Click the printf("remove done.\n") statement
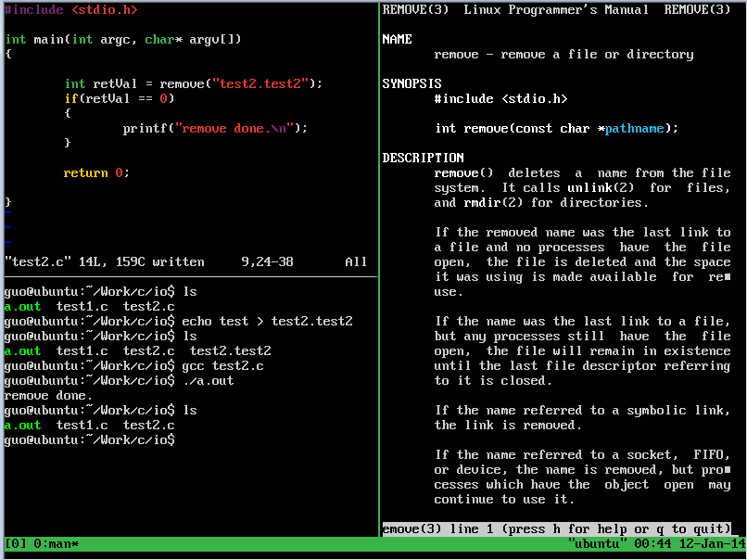Screen dimensions: 747x560 pos(215,128)
